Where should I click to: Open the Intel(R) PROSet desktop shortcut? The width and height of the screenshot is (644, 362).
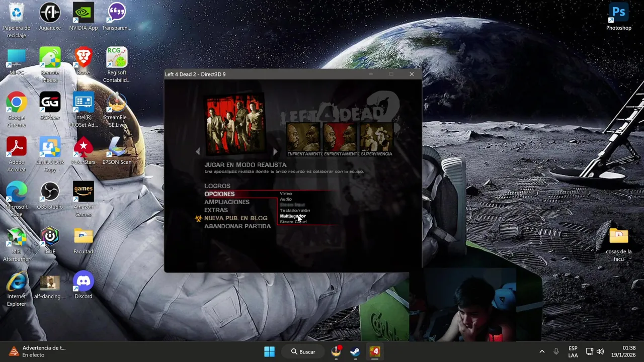click(x=84, y=110)
